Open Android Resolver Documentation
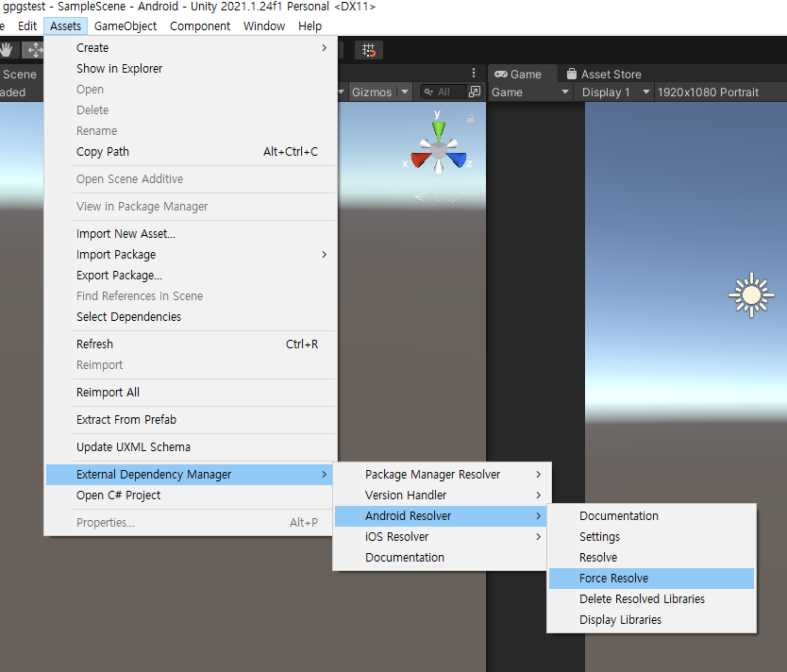The height and width of the screenshot is (672, 787). [651, 516]
